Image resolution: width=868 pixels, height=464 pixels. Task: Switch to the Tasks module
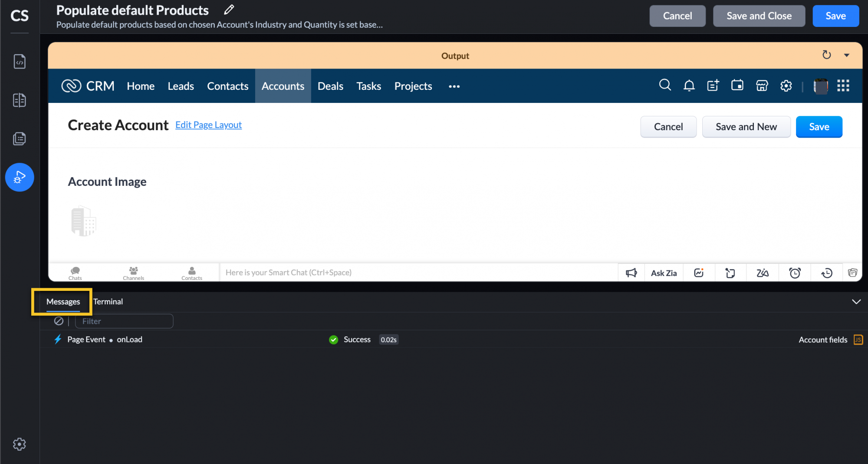click(x=368, y=86)
